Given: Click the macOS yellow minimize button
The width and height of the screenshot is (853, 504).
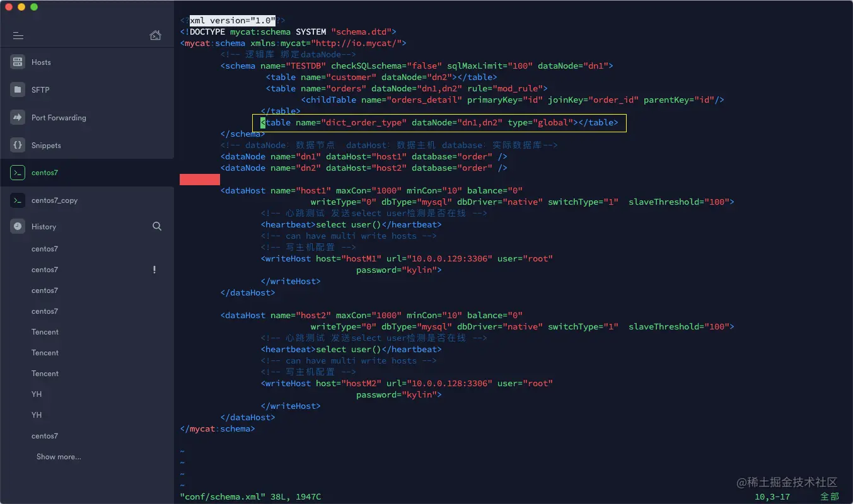Looking at the screenshot, I should click(21, 7).
